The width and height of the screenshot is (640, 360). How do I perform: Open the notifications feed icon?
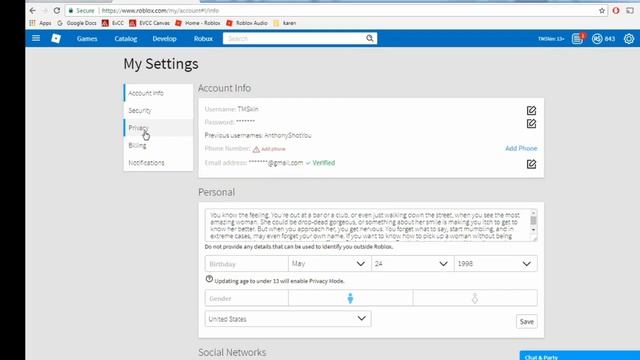[577, 39]
